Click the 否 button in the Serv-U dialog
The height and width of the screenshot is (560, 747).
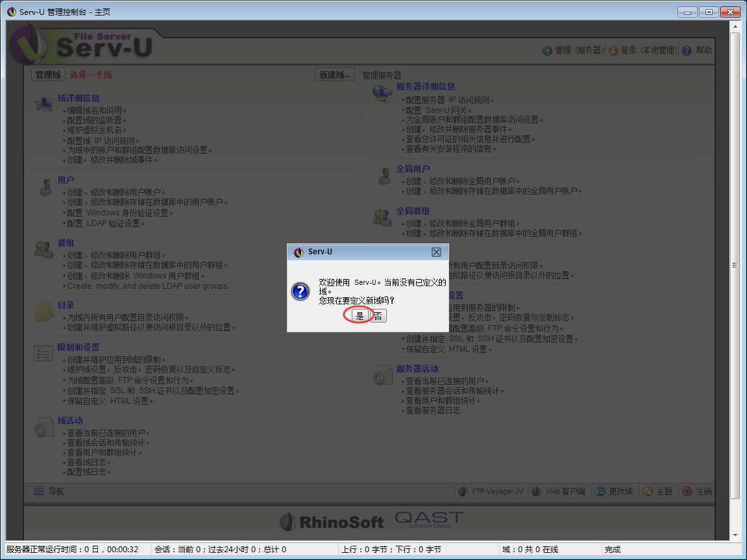pyautogui.click(x=378, y=316)
